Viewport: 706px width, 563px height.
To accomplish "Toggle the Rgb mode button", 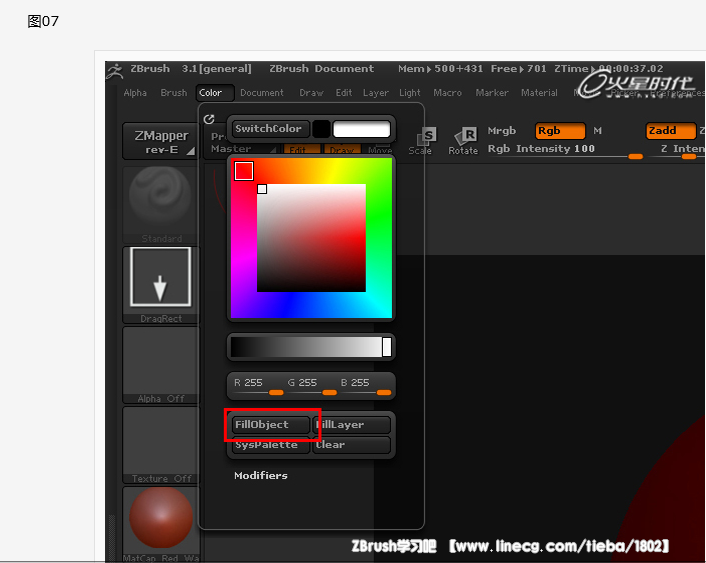I will [x=560, y=131].
